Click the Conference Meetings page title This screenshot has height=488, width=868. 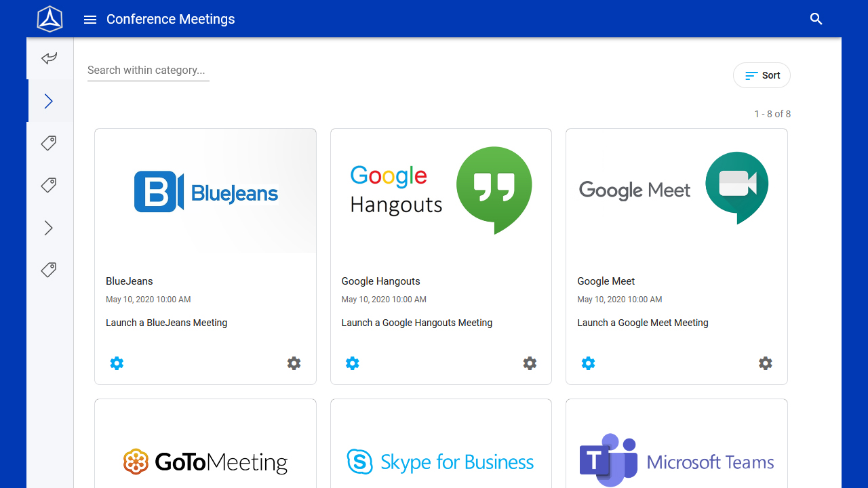tap(171, 19)
